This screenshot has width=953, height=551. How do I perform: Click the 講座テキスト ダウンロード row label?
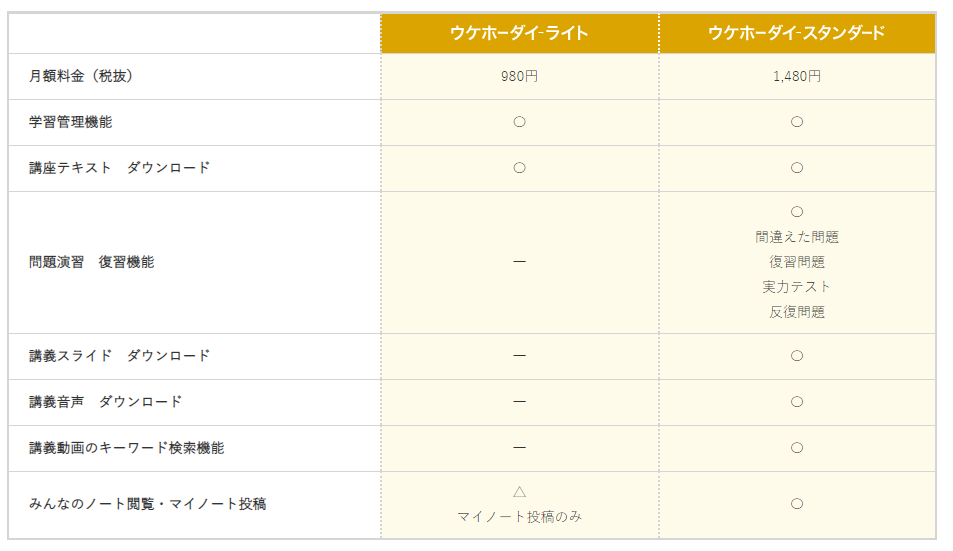click(x=119, y=168)
